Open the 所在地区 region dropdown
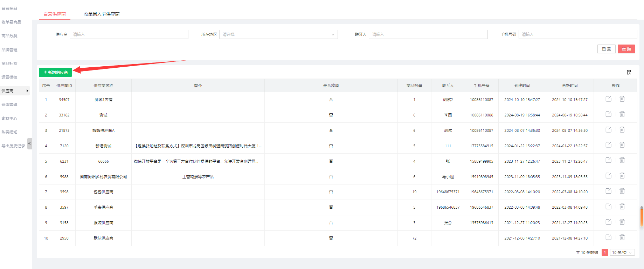644x269 pixels. [x=278, y=34]
